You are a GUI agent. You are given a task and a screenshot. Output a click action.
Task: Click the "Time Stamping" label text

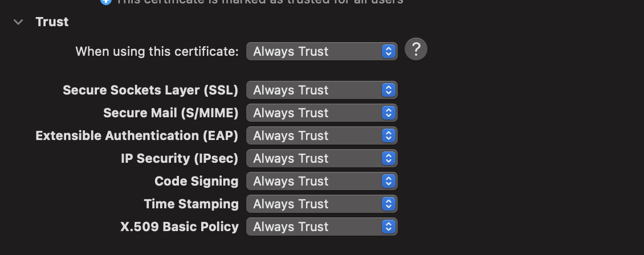tap(191, 204)
